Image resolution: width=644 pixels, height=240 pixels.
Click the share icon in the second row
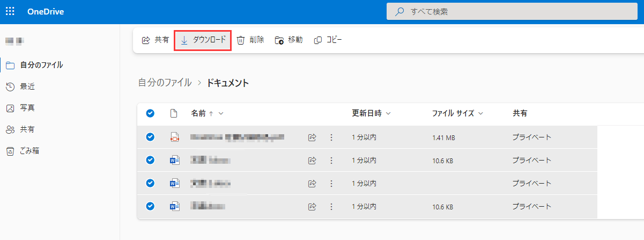pyautogui.click(x=312, y=160)
